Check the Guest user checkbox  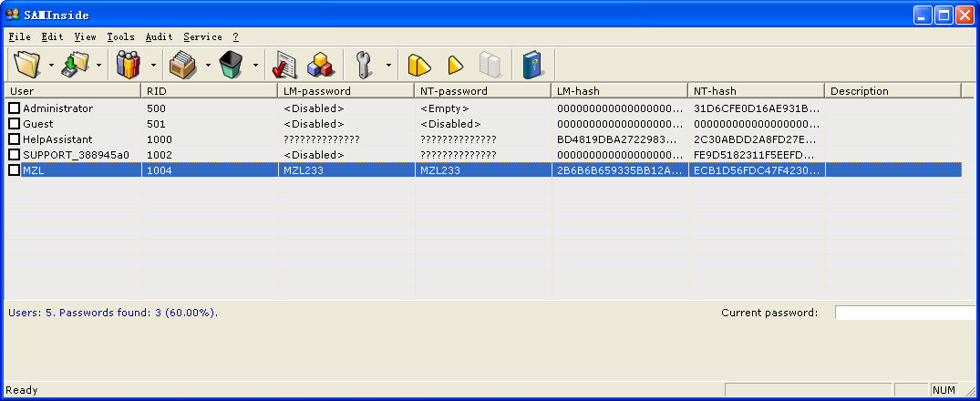[14, 124]
